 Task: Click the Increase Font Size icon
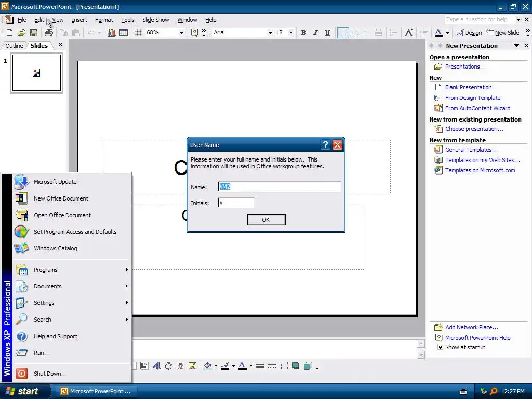[409, 33]
